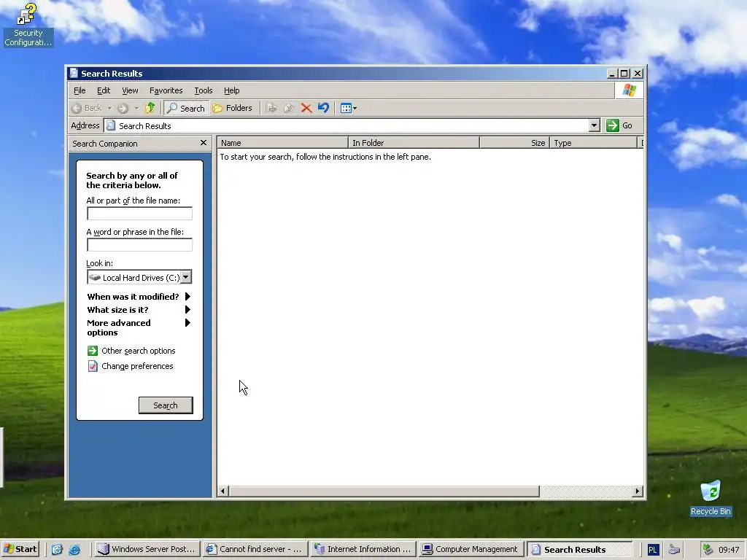Open the Views toolbar dropdown
This screenshot has height=560, width=747.
click(x=349, y=108)
